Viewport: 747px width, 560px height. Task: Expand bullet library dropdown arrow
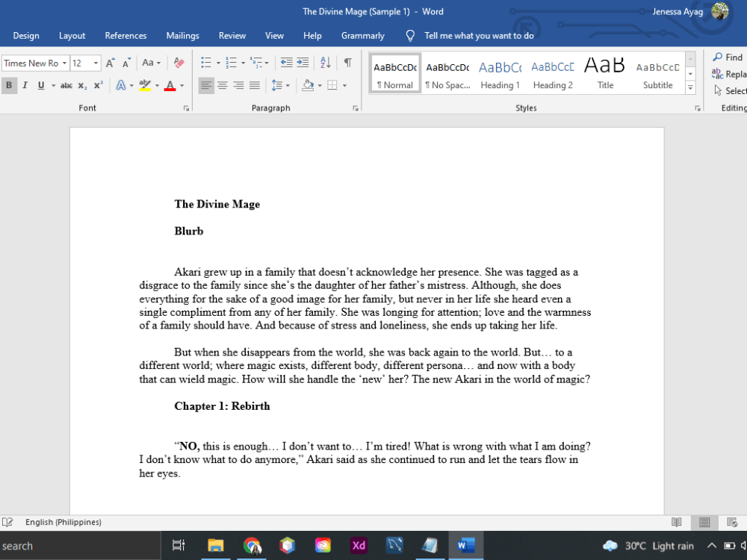218,63
